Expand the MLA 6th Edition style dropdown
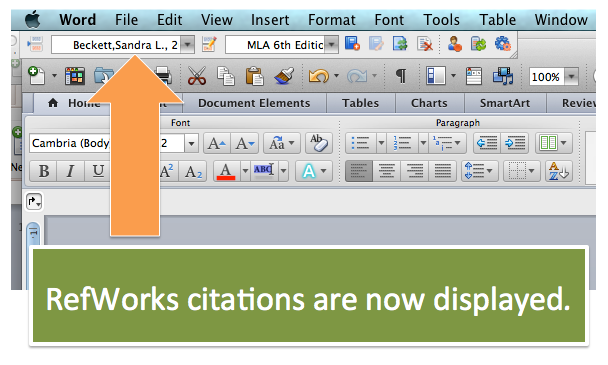The image size is (608, 365). (332, 45)
